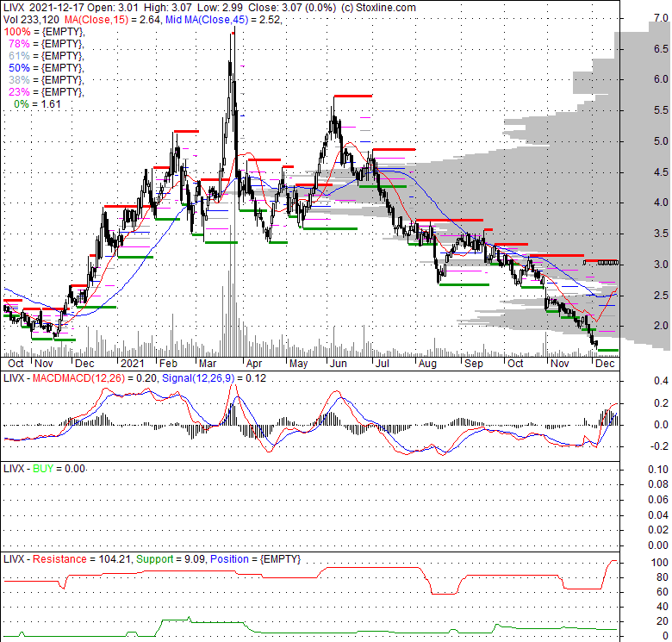This screenshot has height=642, width=672.
Task: Click the Signal(12,26,9) = 0.12 legend
Action: point(214,378)
